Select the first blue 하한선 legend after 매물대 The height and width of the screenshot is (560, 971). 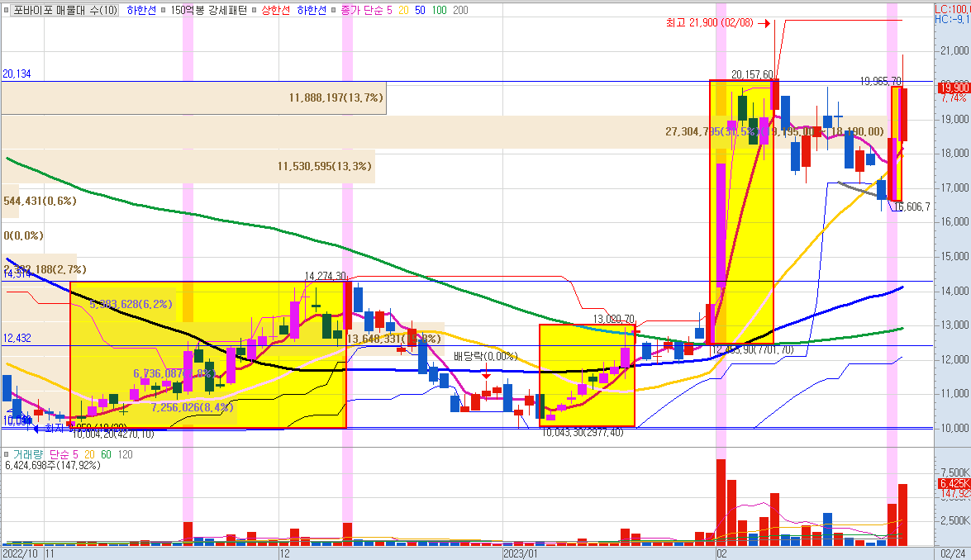tap(141, 10)
